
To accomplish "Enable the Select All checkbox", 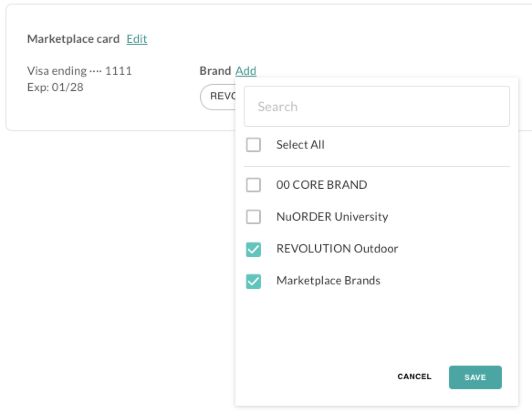I will pyautogui.click(x=253, y=145).
